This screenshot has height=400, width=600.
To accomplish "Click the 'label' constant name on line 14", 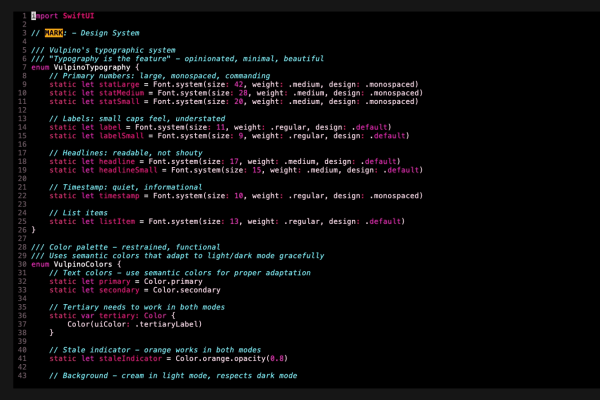I will click(x=110, y=127).
